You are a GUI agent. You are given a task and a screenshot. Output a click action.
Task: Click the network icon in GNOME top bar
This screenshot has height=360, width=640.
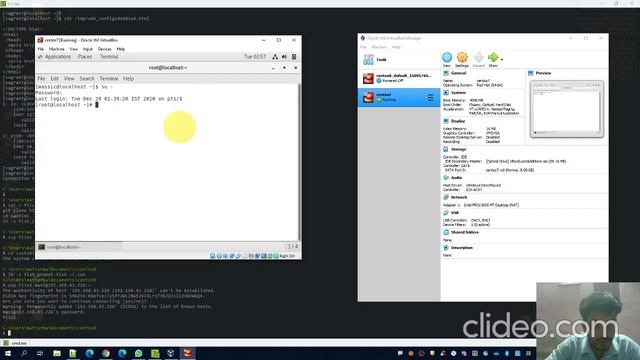(275, 57)
